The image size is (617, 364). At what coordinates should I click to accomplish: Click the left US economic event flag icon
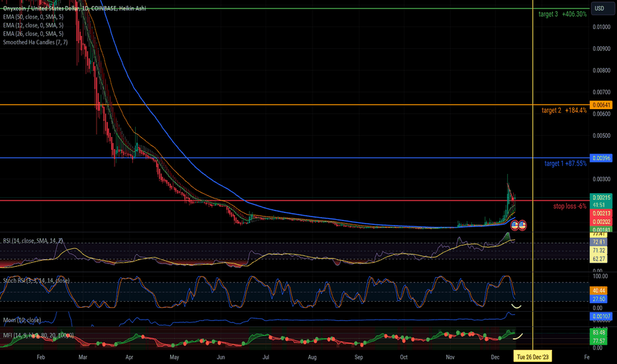tap(514, 226)
